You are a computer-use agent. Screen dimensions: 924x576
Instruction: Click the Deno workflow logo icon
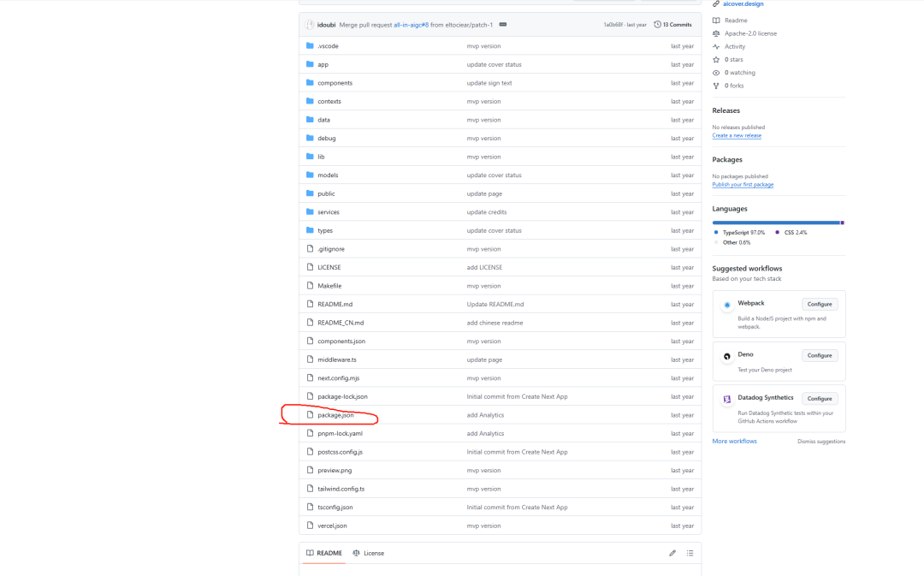coord(726,356)
